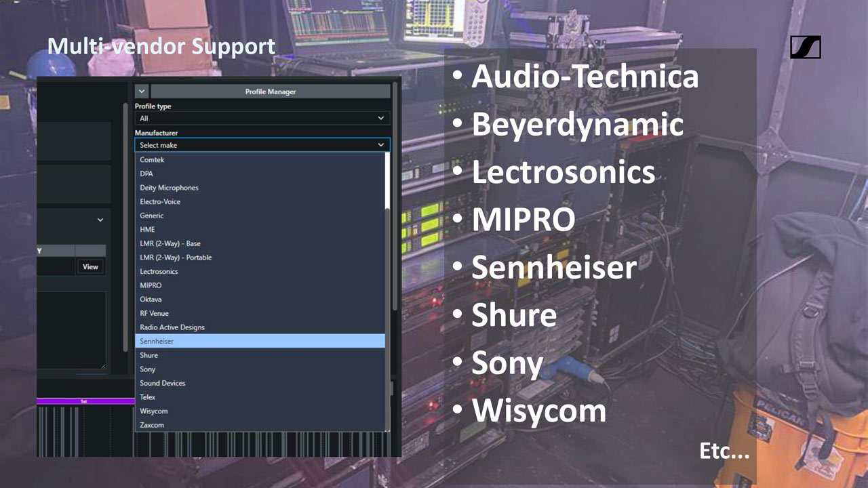Select highlighted Sennheiser option

(x=260, y=341)
